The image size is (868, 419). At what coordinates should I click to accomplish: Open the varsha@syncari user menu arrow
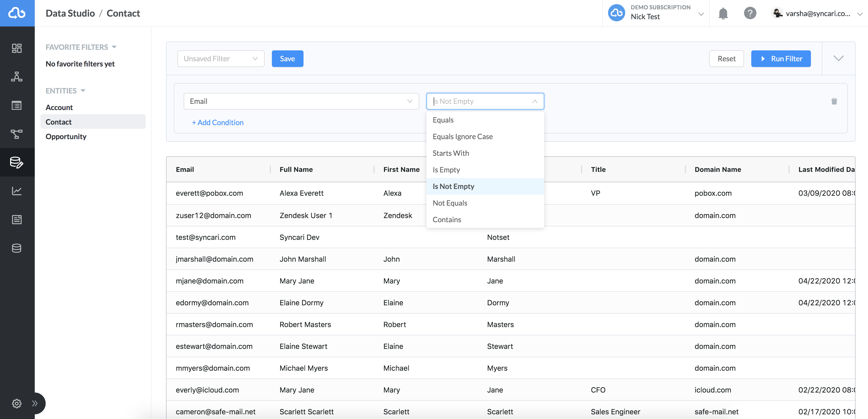[x=860, y=14]
